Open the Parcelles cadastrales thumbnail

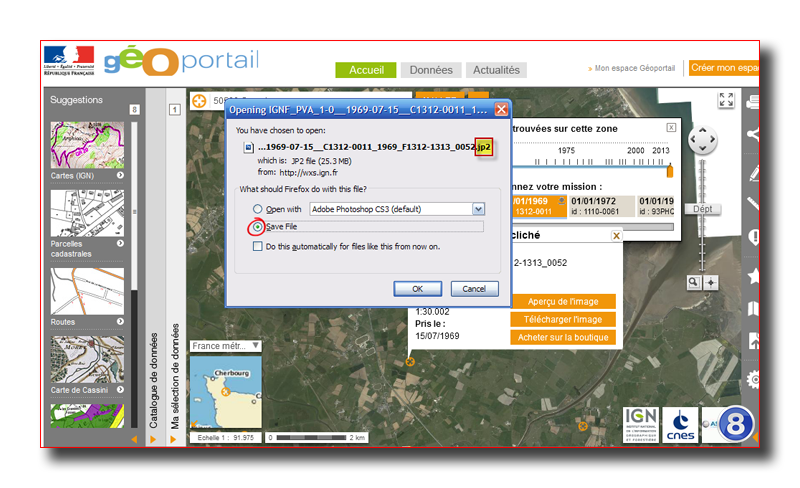tap(87, 213)
